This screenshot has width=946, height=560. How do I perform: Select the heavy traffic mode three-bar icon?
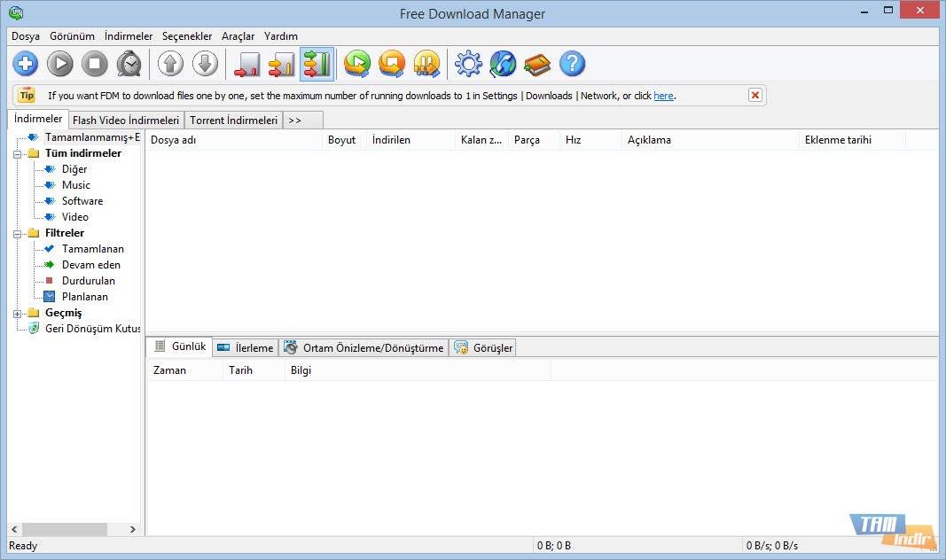[317, 64]
